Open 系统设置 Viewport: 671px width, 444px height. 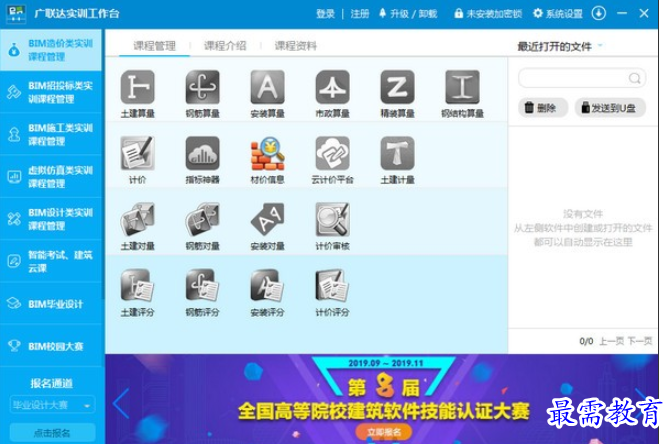click(x=558, y=14)
